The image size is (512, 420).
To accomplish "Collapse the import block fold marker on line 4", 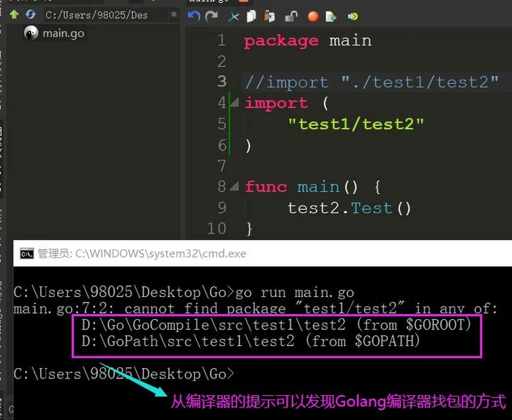I will [x=234, y=102].
